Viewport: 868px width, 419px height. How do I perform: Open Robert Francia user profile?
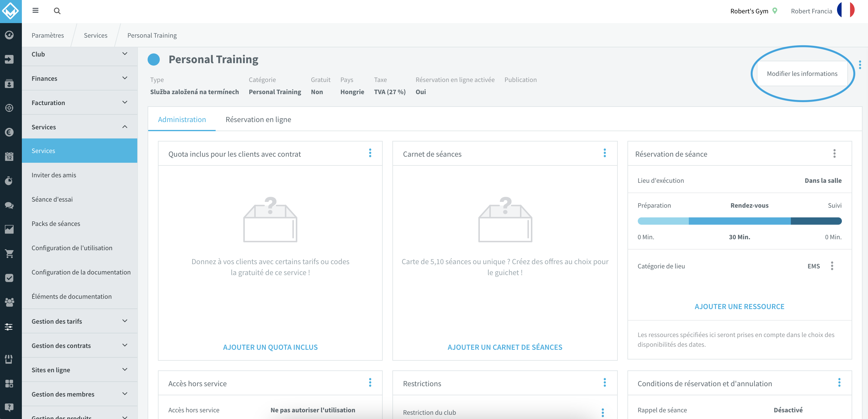tap(812, 11)
